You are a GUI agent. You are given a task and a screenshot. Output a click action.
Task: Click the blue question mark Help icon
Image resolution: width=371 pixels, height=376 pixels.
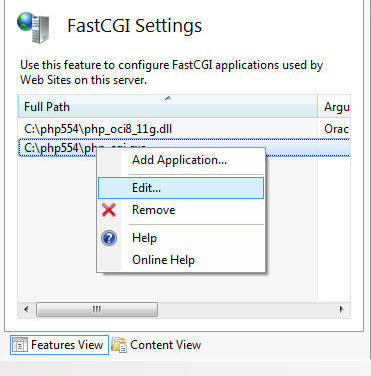pyautogui.click(x=109, y=238)
